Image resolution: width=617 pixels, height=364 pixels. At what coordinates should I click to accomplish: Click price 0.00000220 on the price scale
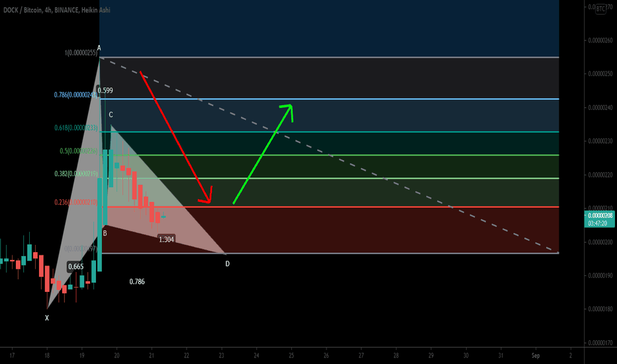(x=600, y=175)
